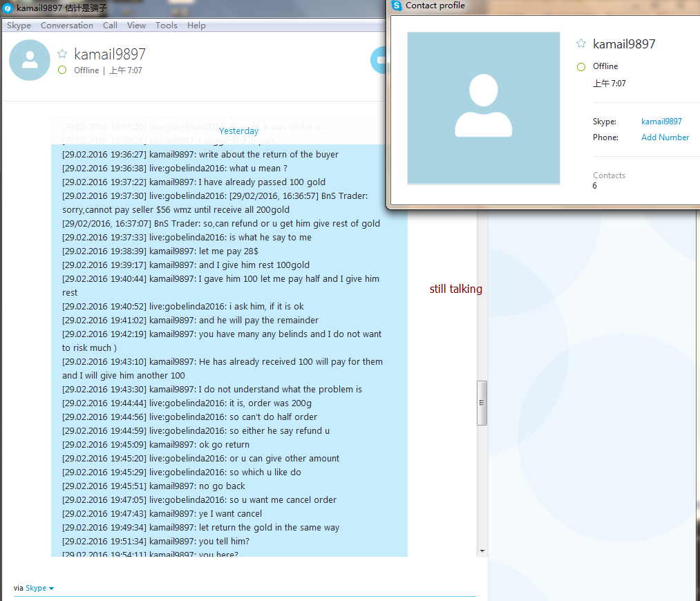The image size is (700, 601).
Task: Click the Contacts count 6 in profile
Action: (595, 186)
